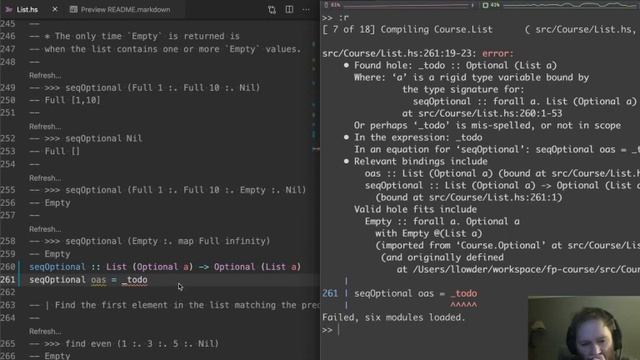Click the memory usage meter at 61%

click(398, 5)
